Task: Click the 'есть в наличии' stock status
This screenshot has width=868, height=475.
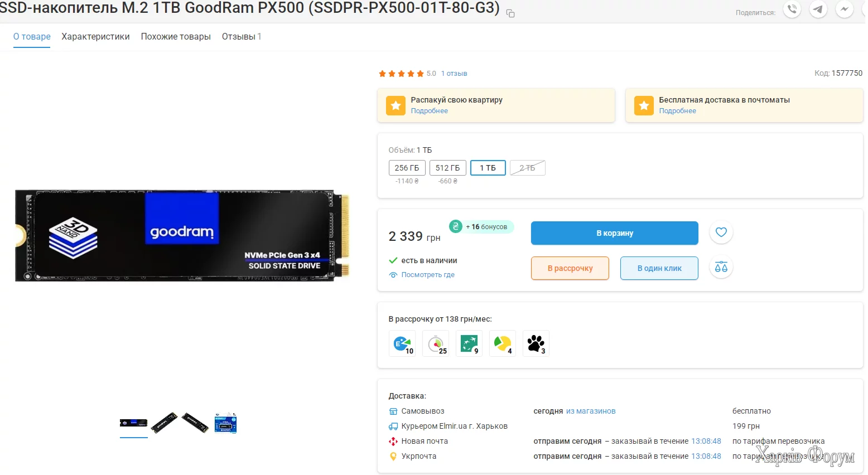Action: click(x=429, y=260)
